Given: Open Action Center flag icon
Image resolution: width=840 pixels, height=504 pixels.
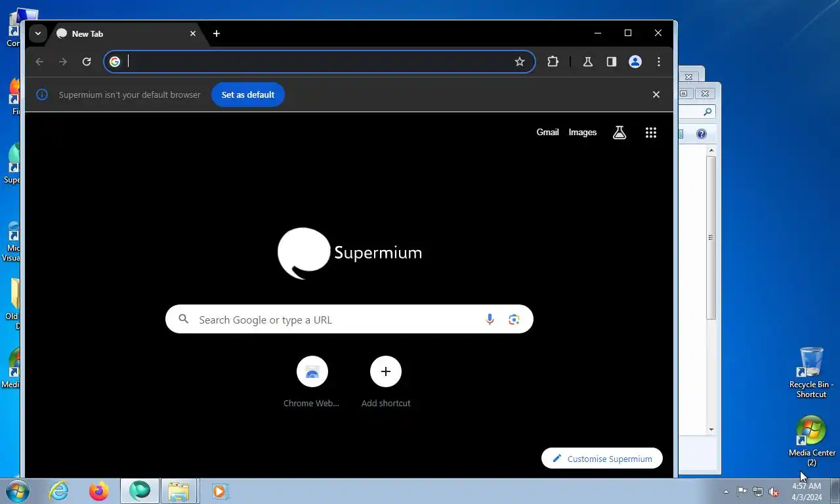Looking at the screenshot, I should tap(742, 492).
